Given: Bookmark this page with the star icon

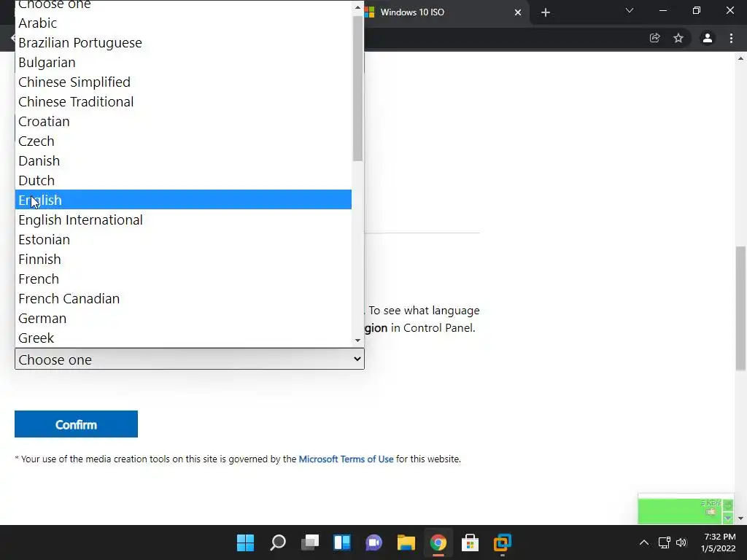Looking at the screenshot, I should [x=678, y=38].
